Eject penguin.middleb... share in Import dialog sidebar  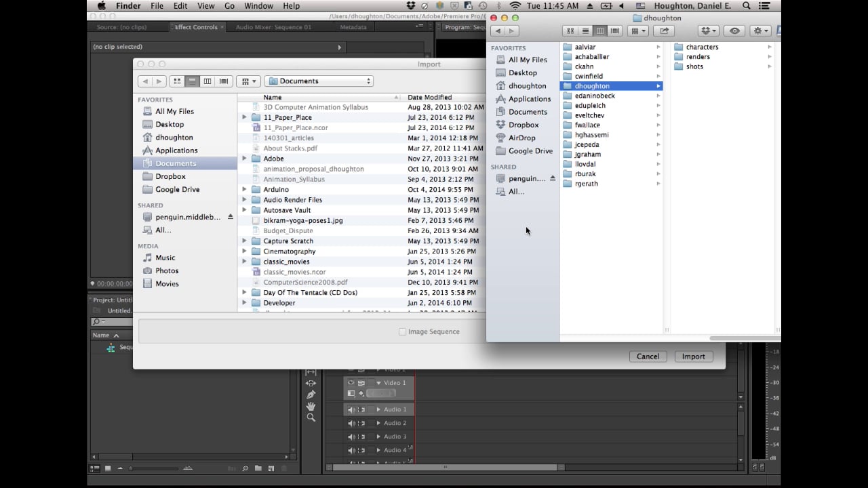click(231, 217)
